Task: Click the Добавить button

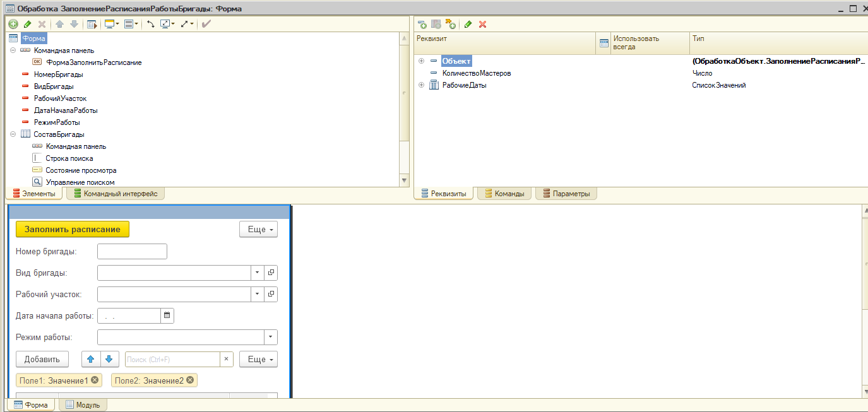Action: [42, 359]
